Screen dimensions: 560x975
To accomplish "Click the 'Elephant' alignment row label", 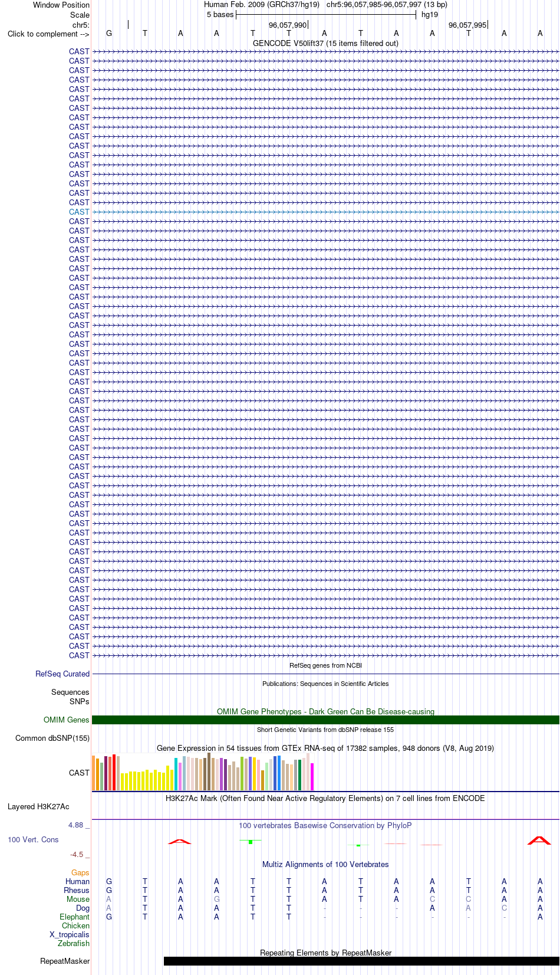I will tap(74, 917).
